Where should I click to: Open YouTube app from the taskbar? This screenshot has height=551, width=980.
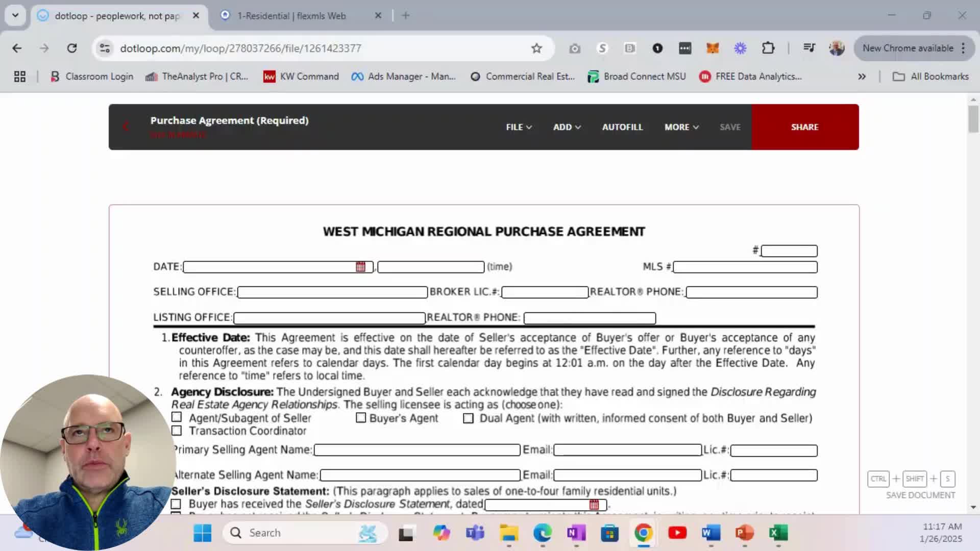(x=677, y=533)
